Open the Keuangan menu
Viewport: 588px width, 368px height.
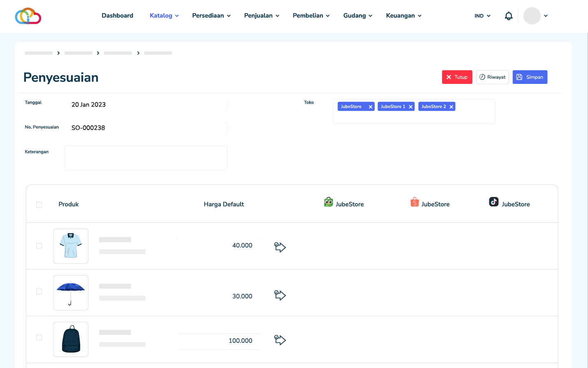tap(403, 16)
